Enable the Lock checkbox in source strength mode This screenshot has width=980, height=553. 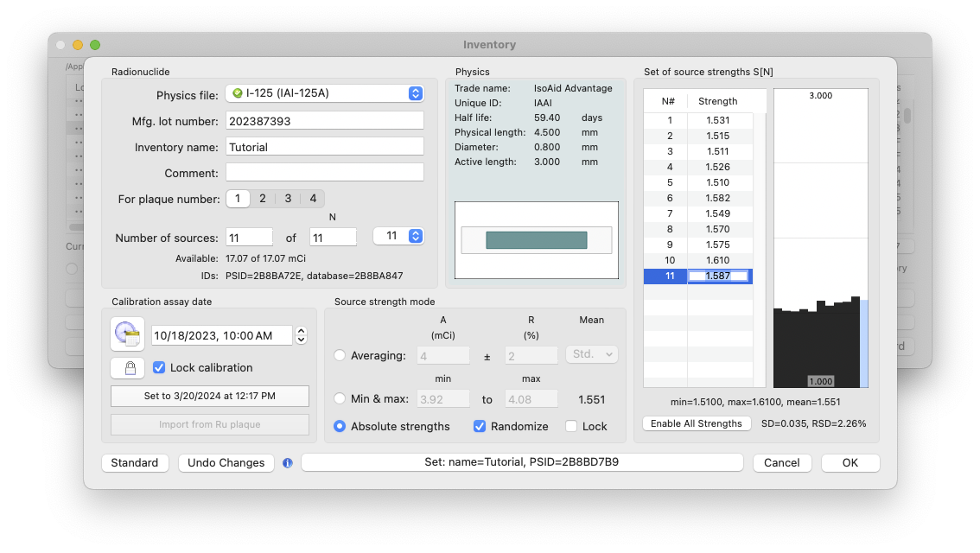tap(571, 426)
